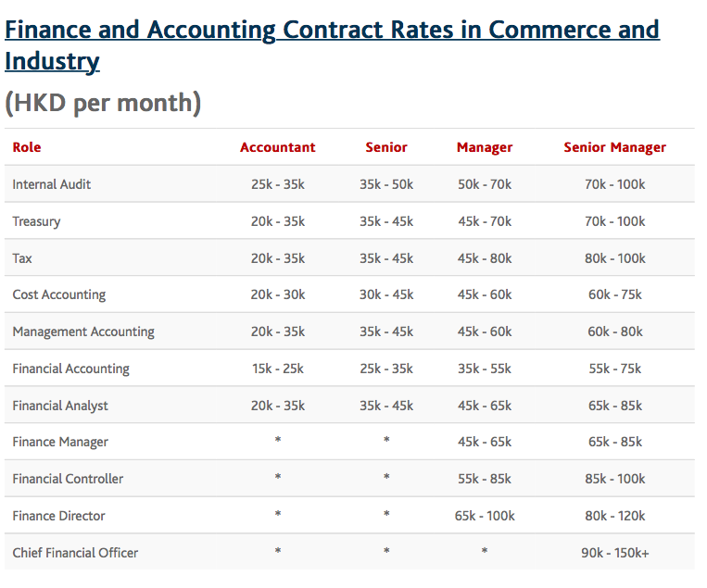Open the Finance and Accounting Contract Rates link
Viewport: 707px width, 588px height.
pos(332,45)
